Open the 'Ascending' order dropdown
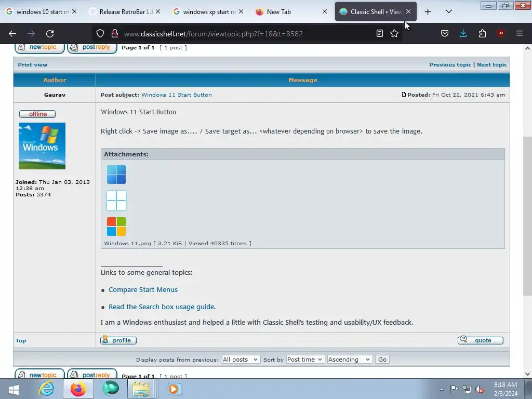 tap(350, 360)
